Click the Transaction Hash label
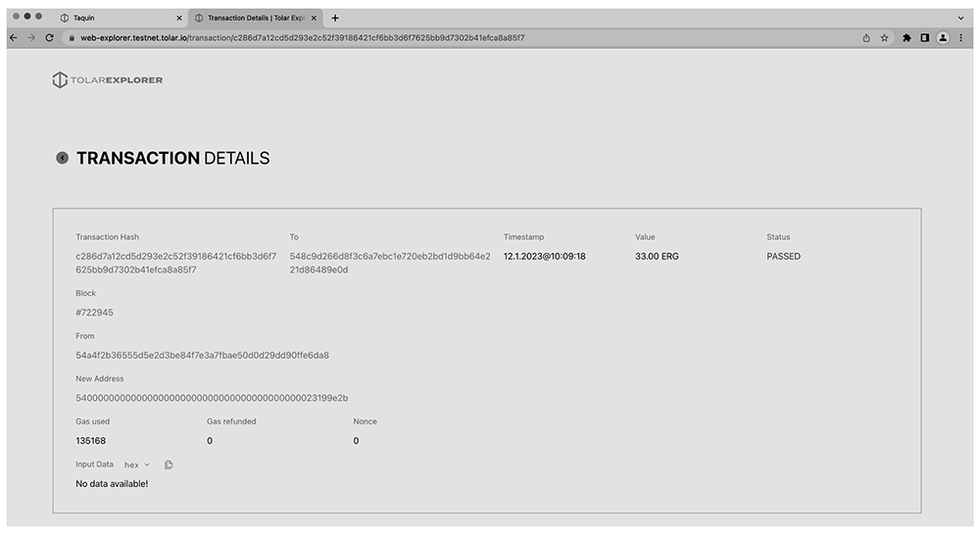Image resolution: width=980 pixels, height=535 pixels. [x=108, y=237]
